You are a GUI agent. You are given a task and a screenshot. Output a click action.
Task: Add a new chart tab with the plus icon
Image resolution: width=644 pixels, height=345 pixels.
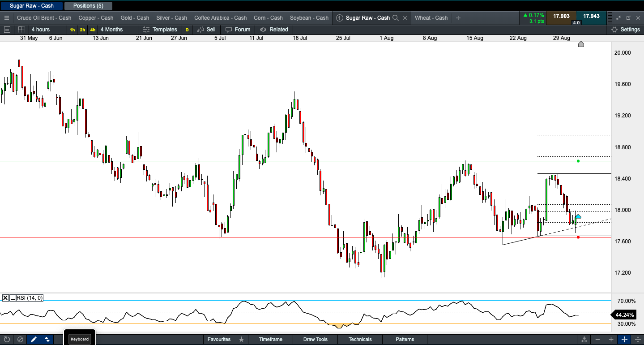click(458, 18)
